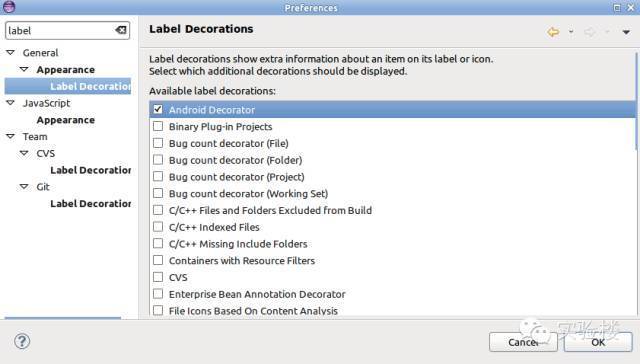
Task: Click the Cancel button
Action: (x=523, y=342)
